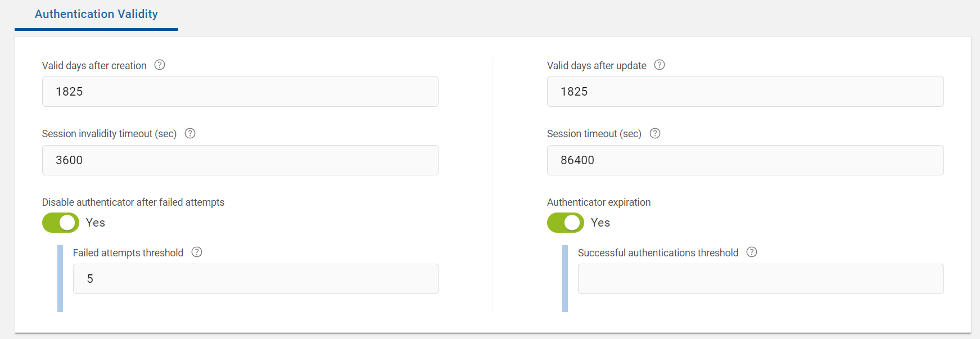
Task: Select the Authentication Validity tab
Action: (x=96, y=15)
